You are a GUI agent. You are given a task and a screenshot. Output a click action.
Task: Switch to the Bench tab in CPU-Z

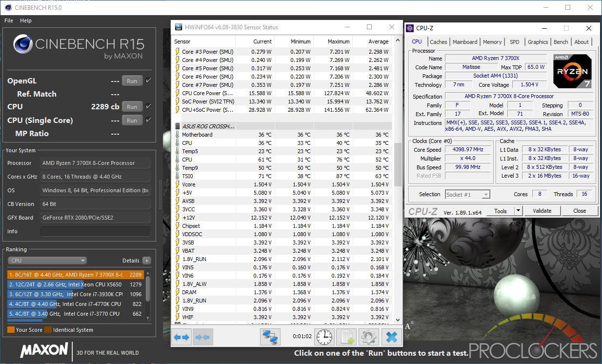561,42
